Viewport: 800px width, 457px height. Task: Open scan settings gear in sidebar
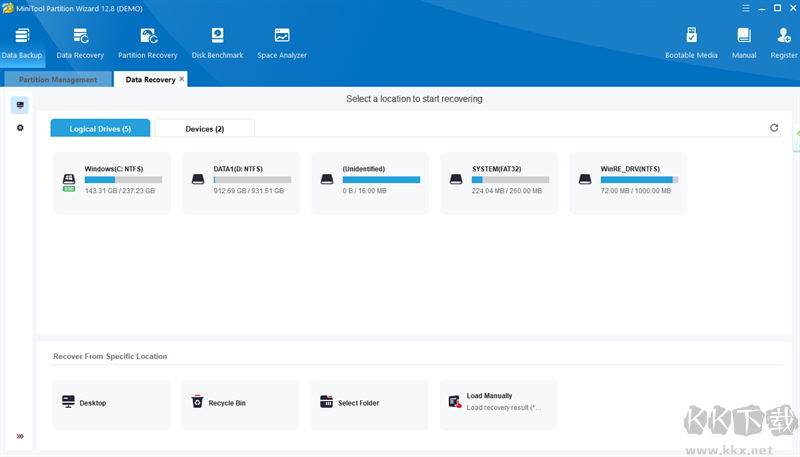20,128
